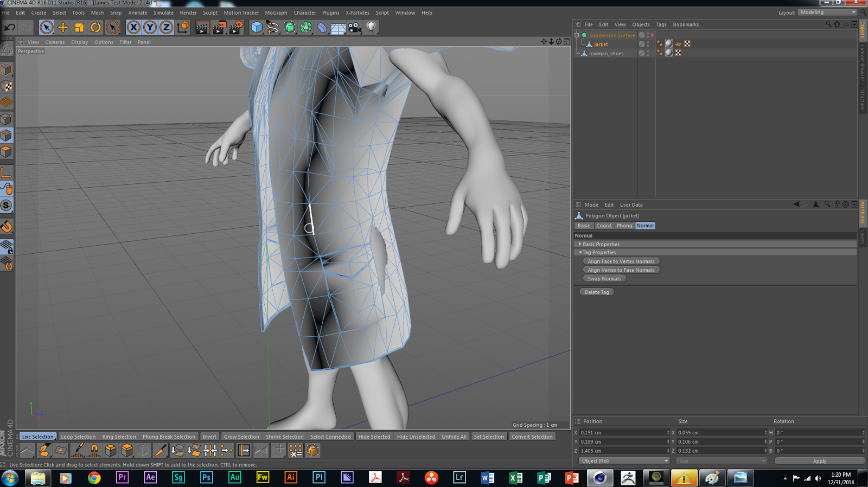Screen dimensions: 868x487
Task: Switch to the Coord. tab
Action: 604,226
